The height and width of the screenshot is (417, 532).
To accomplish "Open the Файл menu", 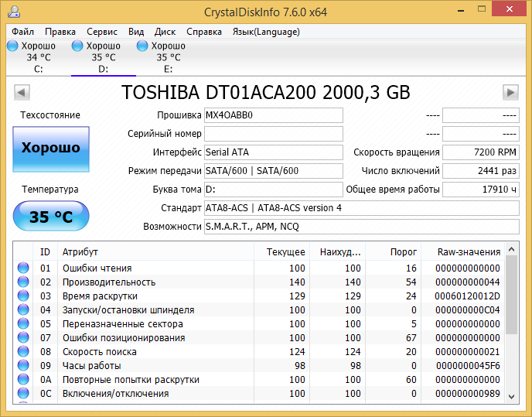I will point(22,32).
